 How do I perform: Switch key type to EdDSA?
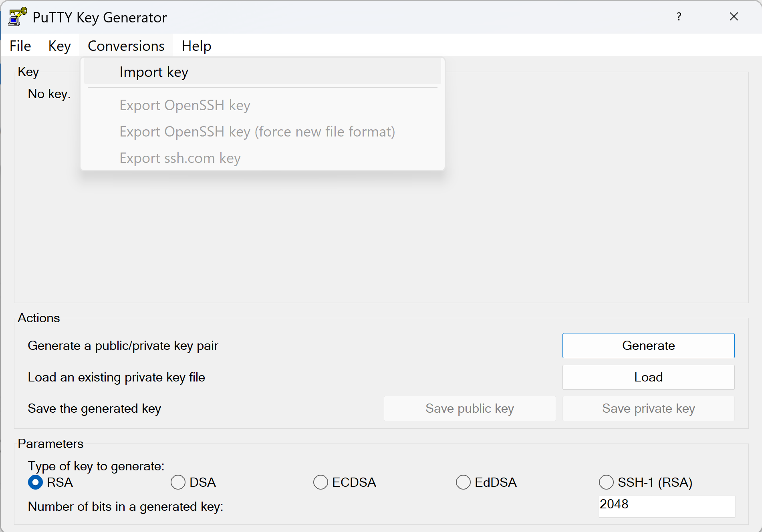[464, 482]
